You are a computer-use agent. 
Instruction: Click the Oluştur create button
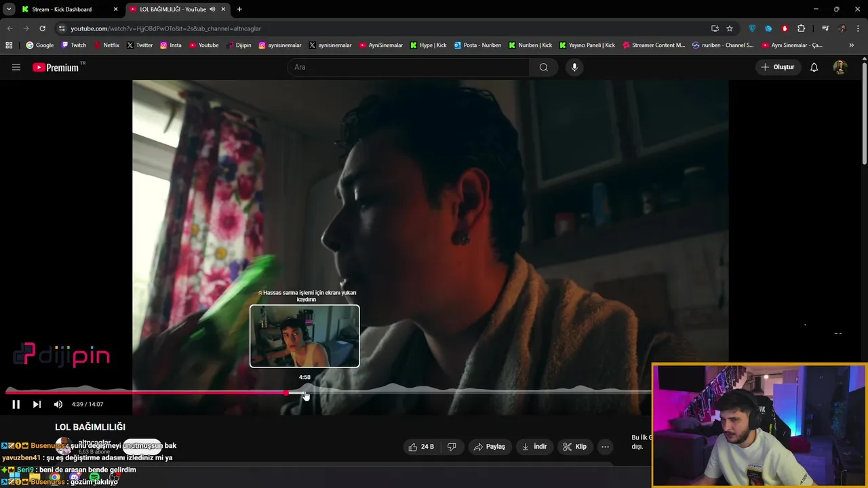777,67
